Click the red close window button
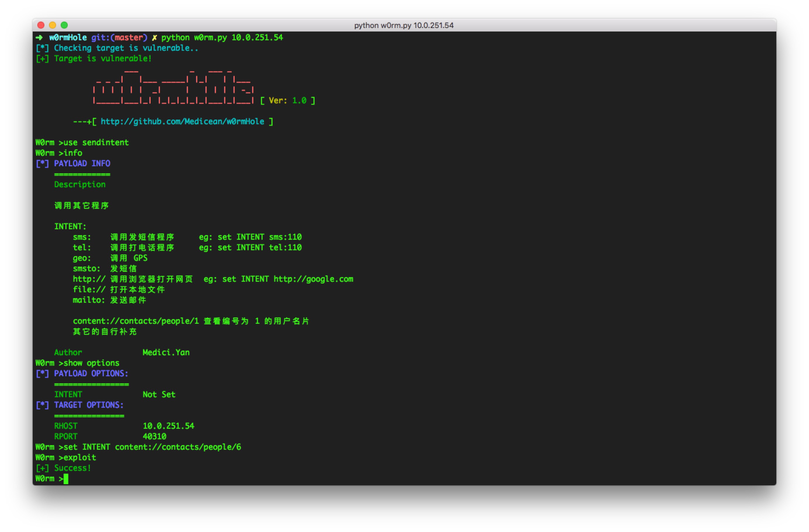The image size is (809, 532). [x=41, y=25]
